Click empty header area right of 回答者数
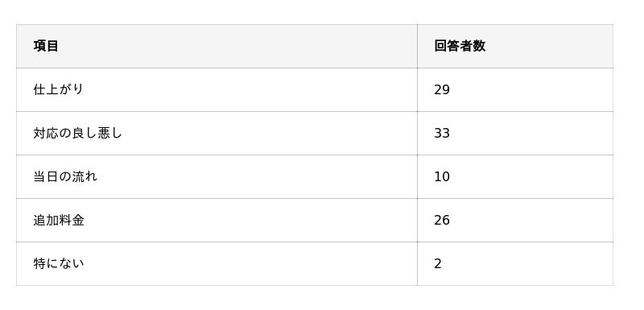Viewport: 644px width, 310px height. click(x=550, y=46)
